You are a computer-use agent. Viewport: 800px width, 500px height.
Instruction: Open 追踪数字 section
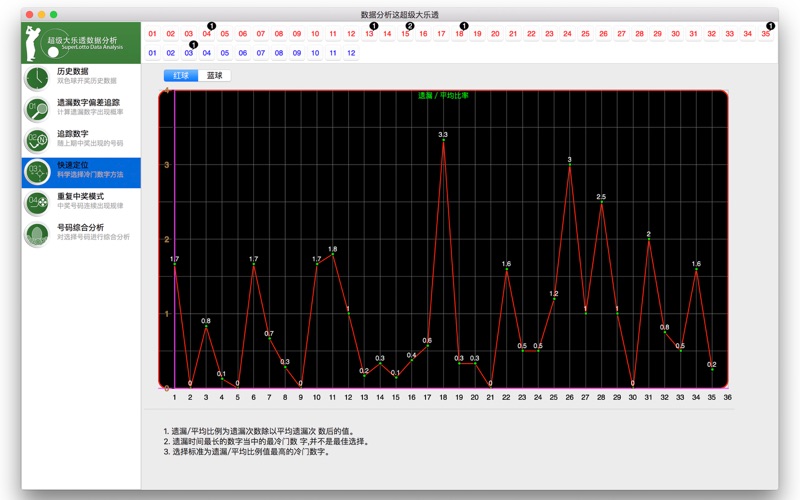pos(81,141)
